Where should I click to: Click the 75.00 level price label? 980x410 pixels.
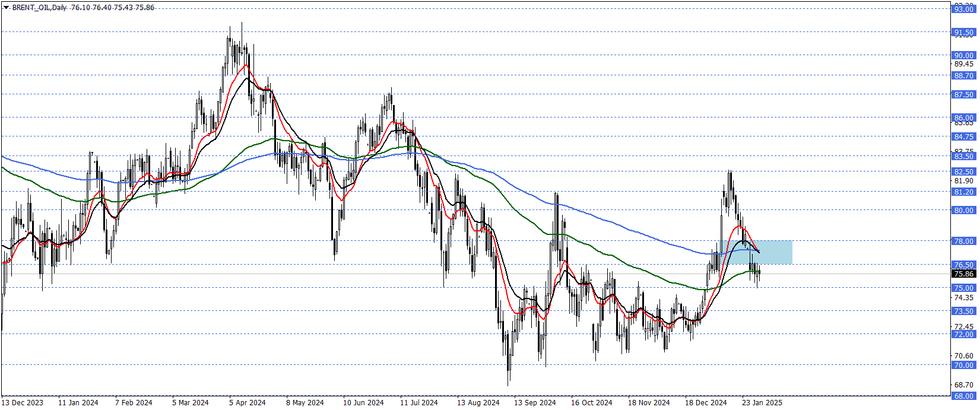(963, 288)
